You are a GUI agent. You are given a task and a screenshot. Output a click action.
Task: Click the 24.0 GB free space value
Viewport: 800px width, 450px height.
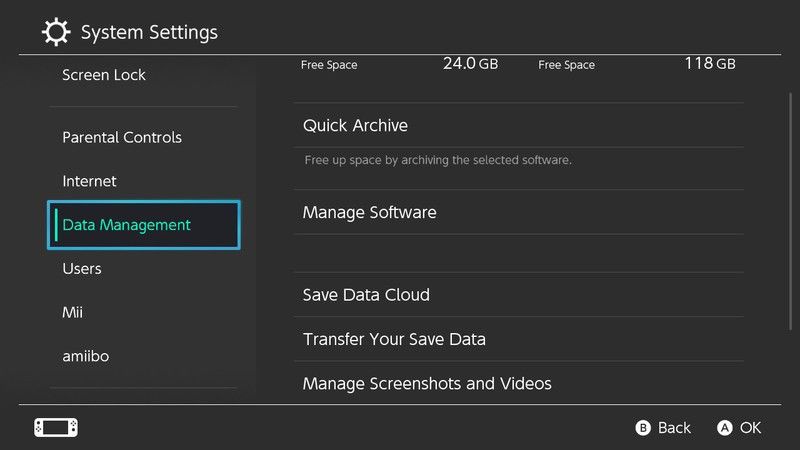click(470, 64)
